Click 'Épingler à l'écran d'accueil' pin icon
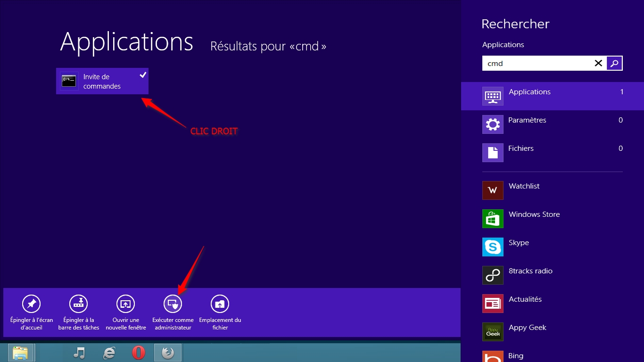The height and width of the screenshot is (362, 644). pyautogui.click(x=32, y=304)
